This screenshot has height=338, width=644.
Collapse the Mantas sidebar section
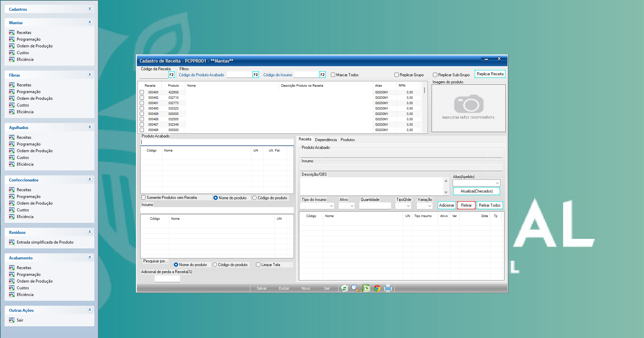click(90, 22)
